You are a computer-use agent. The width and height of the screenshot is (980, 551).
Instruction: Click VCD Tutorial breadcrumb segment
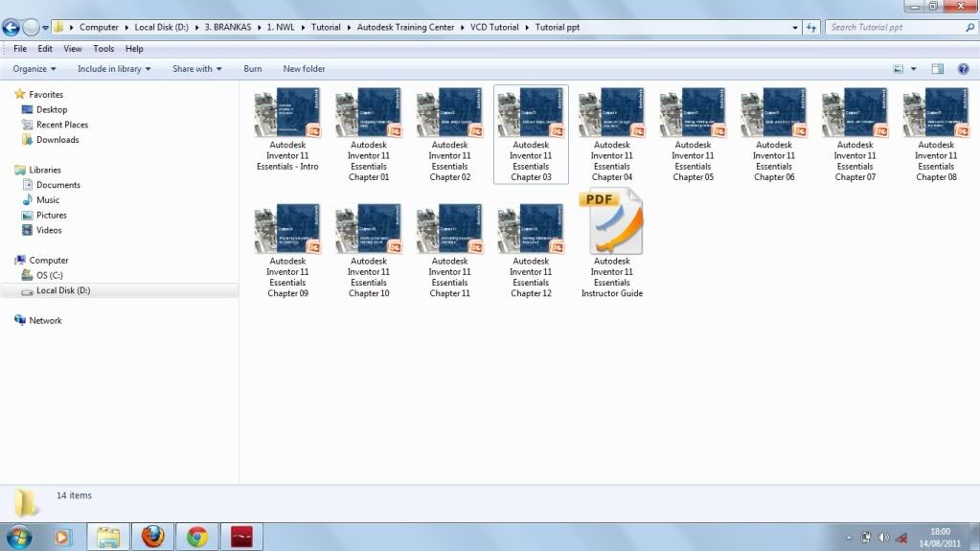[x=494, y=28]
